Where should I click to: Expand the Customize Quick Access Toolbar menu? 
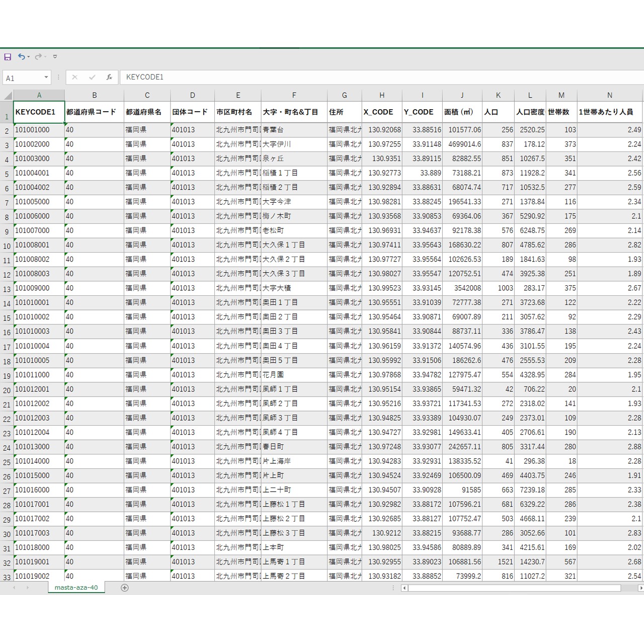pyautogui.click(x=55, y=57)
